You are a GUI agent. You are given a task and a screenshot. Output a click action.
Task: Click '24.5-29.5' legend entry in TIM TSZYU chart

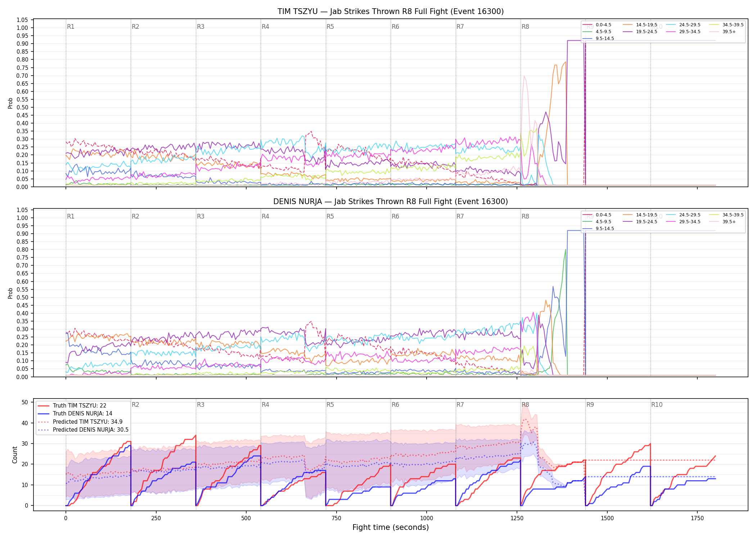coord(683,25)
